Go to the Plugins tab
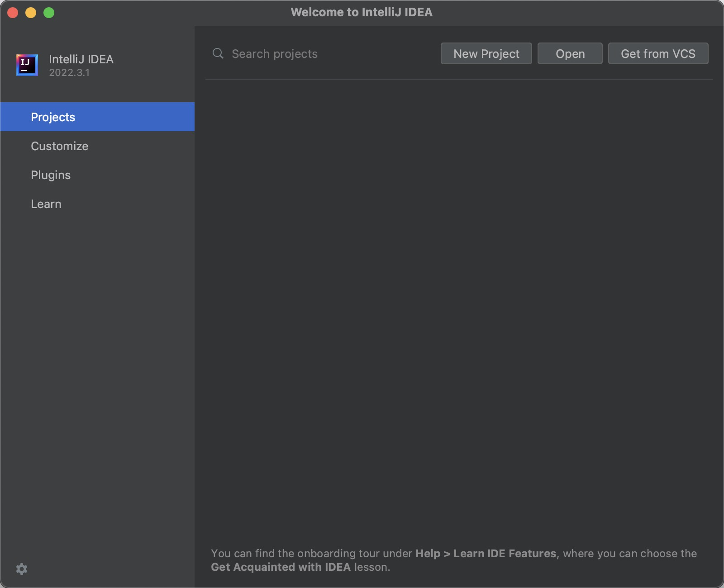This screenshot has width=724, height=588. point(51,175)
